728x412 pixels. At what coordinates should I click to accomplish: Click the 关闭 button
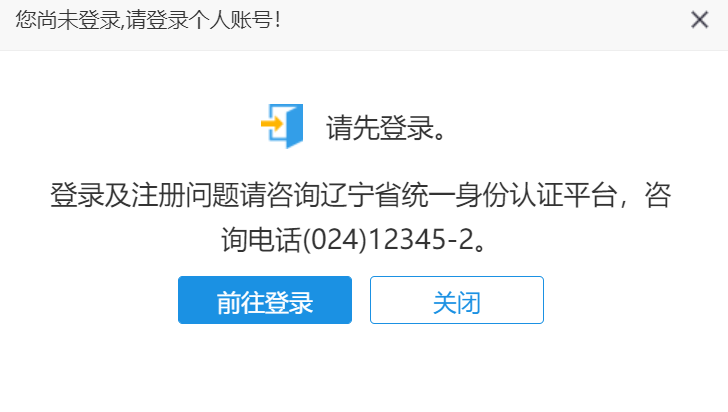coord(456,300)
